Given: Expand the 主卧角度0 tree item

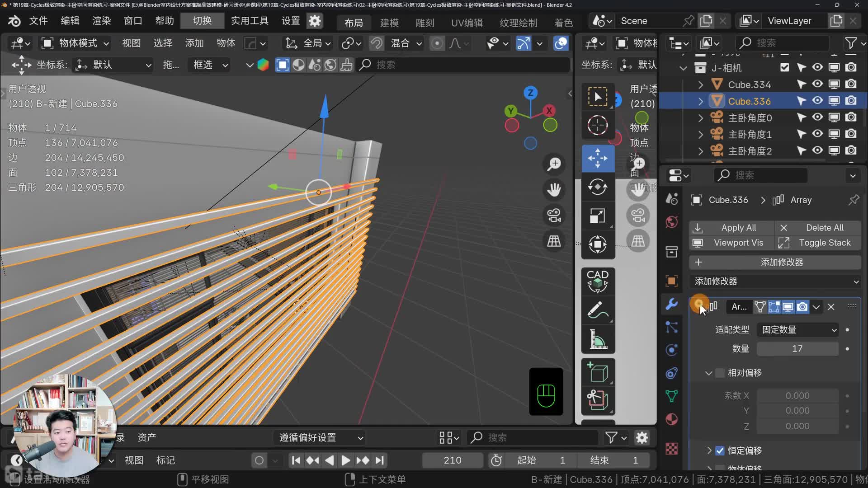Looking at the screenshot, I should pos(700,118).
